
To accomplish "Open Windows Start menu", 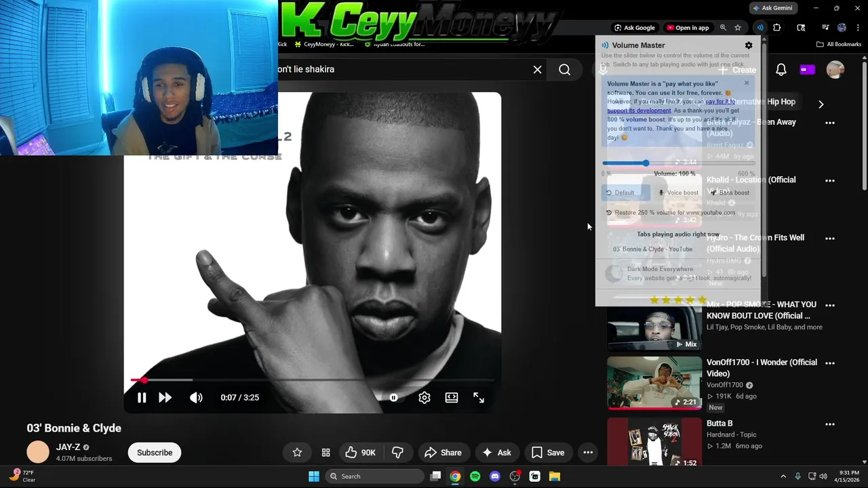I will point(314,476).
